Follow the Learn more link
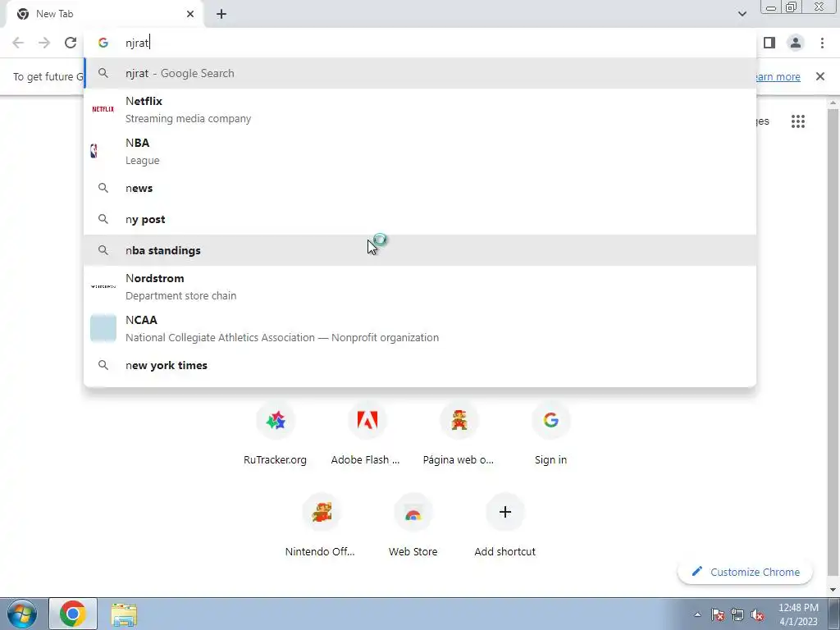The image size is (840, 630). click(777, 76)
